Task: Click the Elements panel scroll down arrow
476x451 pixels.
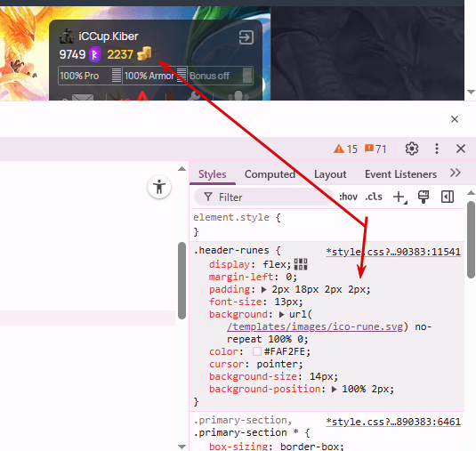Action: [182, 447]
